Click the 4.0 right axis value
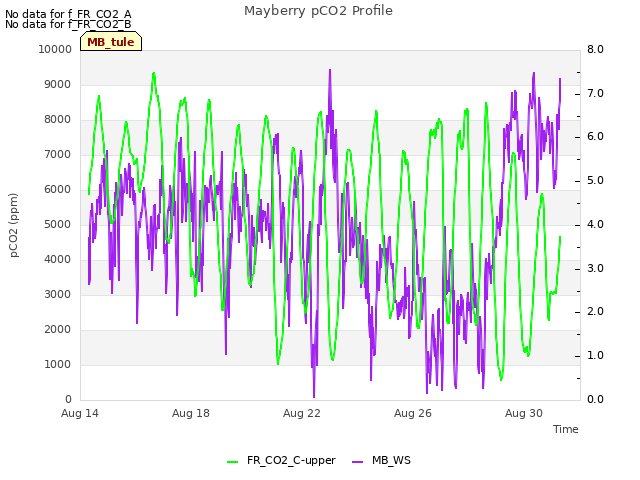Image resolution: width=640 pixels, height=480 pixels. point(595,224)
